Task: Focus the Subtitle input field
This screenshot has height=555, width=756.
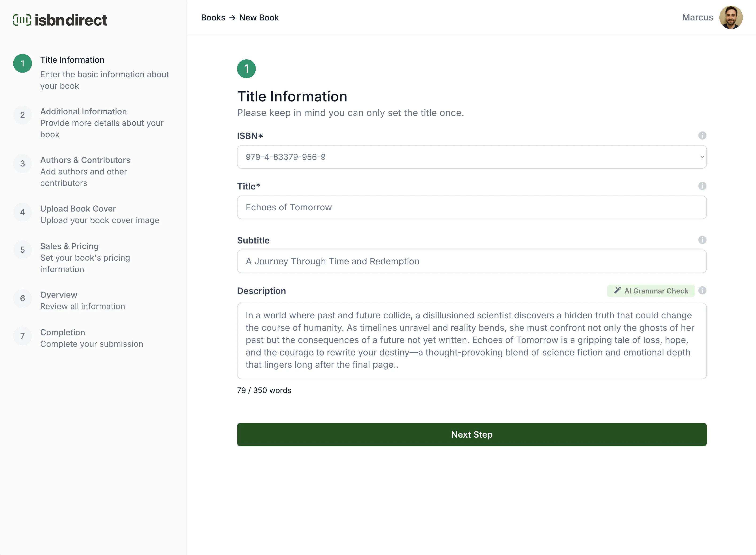Action: click(x=471, y=261)
